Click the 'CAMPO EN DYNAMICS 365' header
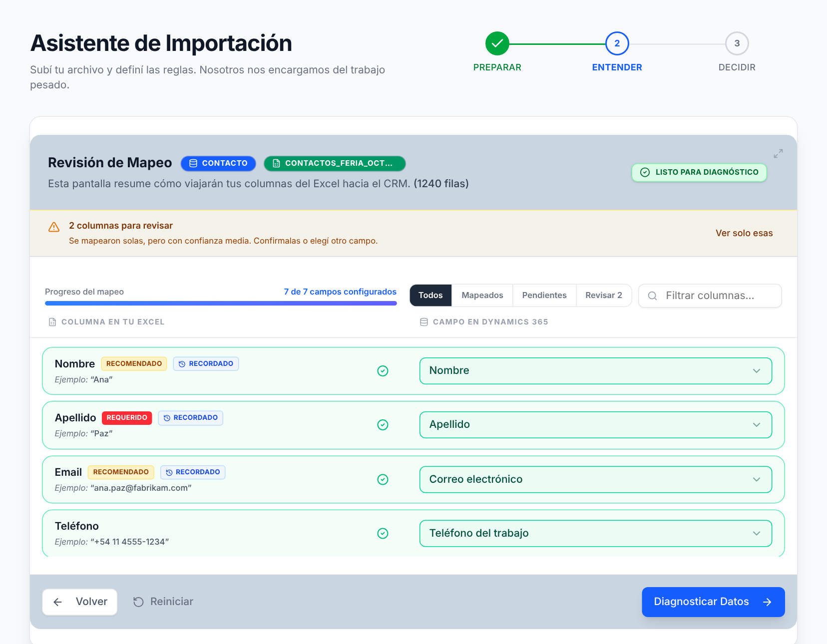The height and width of the screenshot is (644, 827). point(490,322)
